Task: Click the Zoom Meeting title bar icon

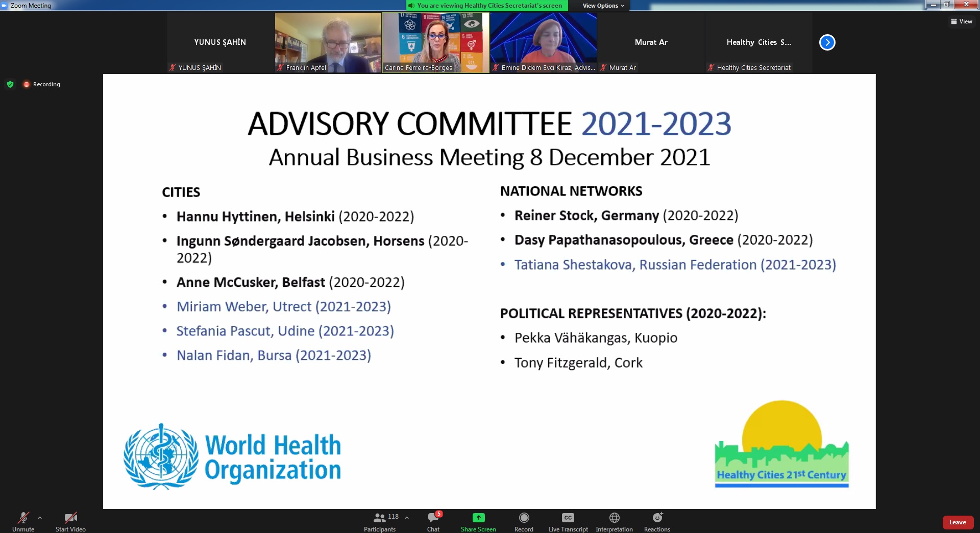Action: pyautogui.click(x=4, y=6)
